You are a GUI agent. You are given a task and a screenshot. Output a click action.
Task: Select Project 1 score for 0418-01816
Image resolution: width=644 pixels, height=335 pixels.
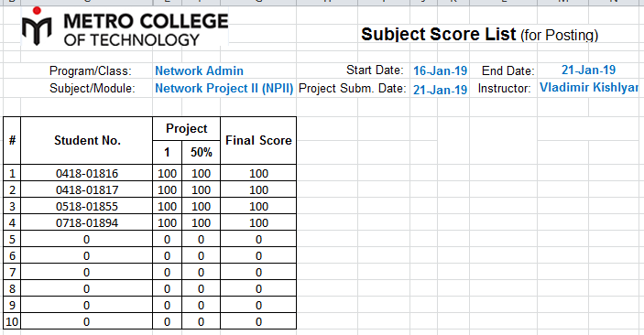pos(167,173)
